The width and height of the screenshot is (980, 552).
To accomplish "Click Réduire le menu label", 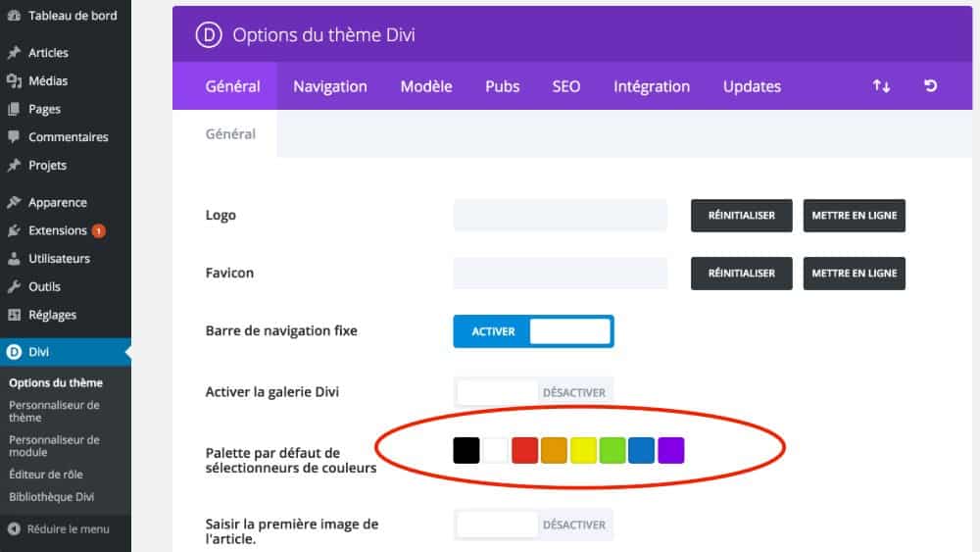I will [x=69, y=528].
